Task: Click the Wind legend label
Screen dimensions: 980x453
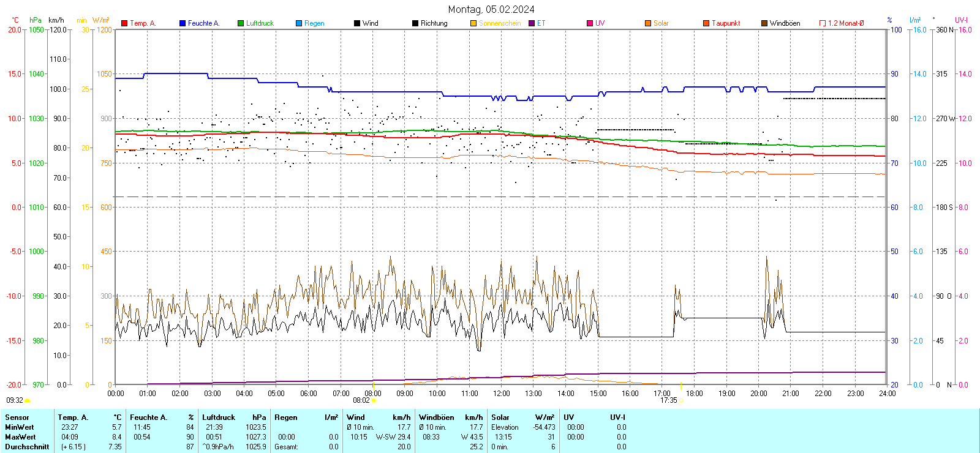Action: (x=371, y=23)
